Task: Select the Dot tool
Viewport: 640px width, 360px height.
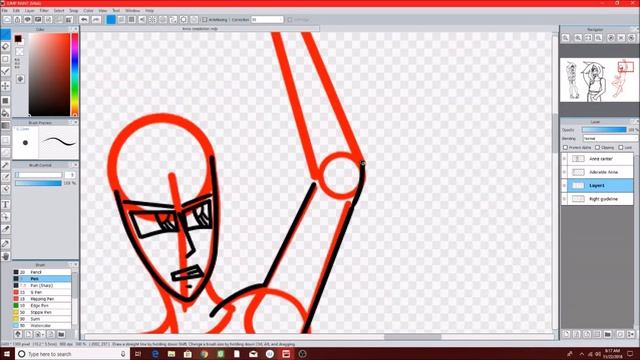Action: 6,59
